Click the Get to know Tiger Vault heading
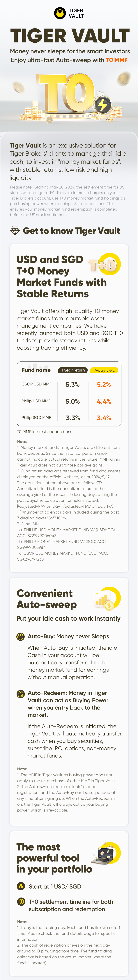138x980 pixels. 71,231
